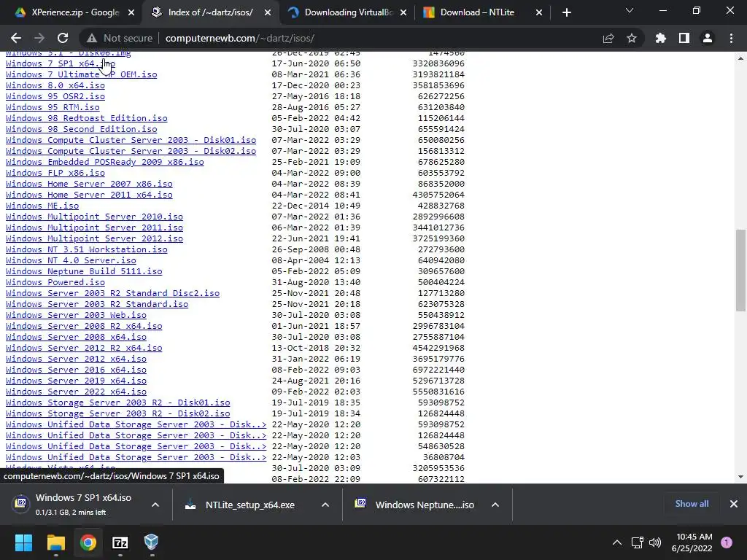
Task: Open the notification count badge
Action: pos(727,542)
